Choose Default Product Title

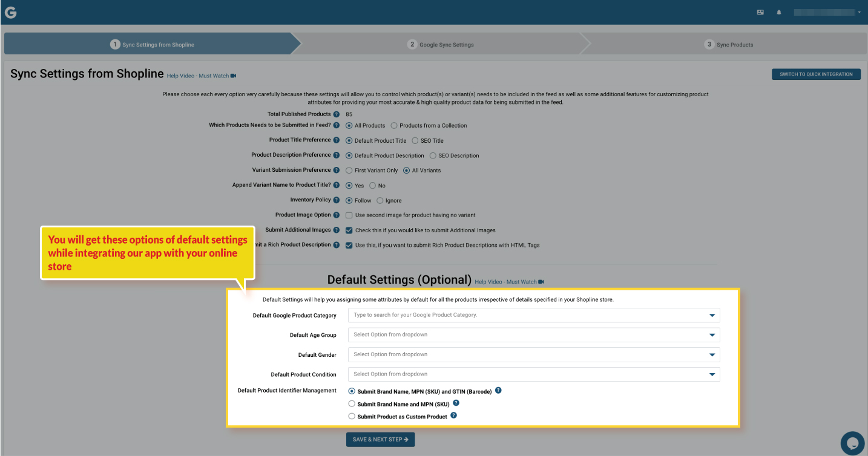click(x=349, y=140)
